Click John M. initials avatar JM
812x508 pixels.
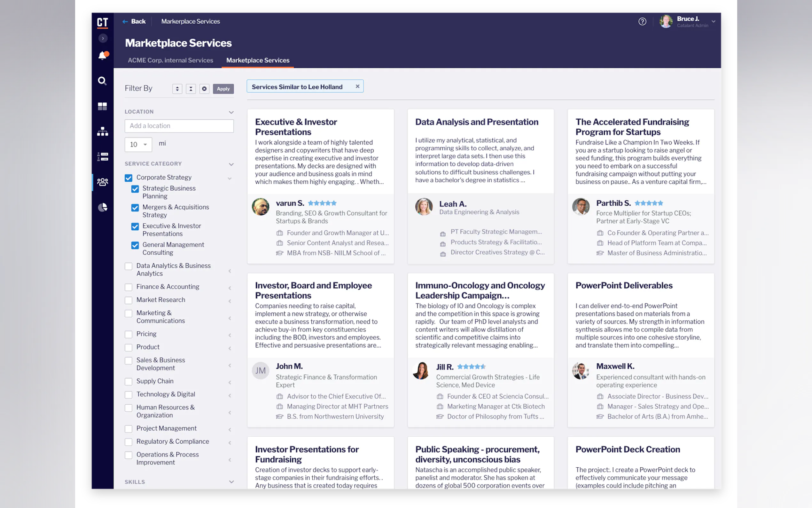tap(261, 370)
